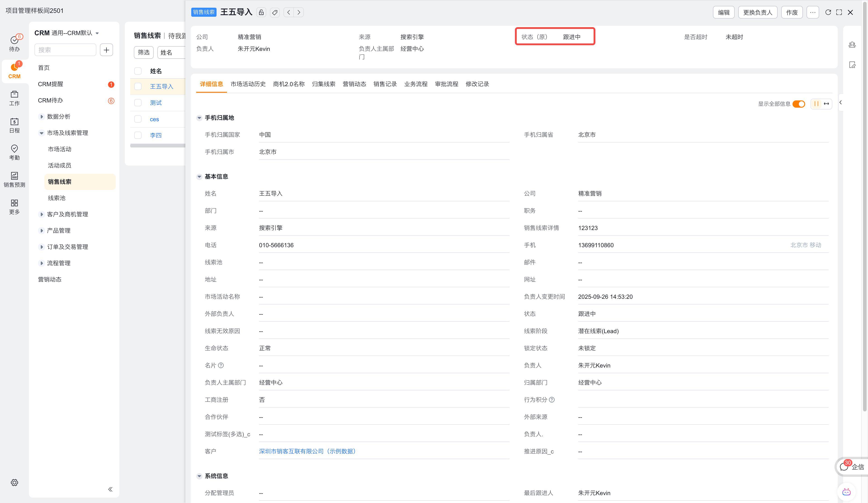Click the tag icon in record header
Screen dimensions: 868x503
click(x=274, y=12)
